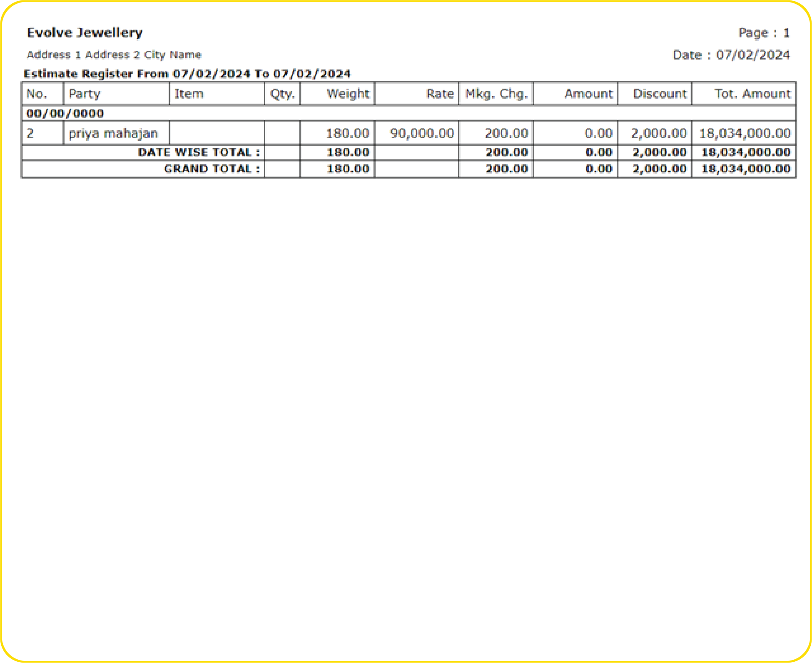Click the Evolve Jewellery company title
This screenshot has width=812, height=663.
coord(85,32)
